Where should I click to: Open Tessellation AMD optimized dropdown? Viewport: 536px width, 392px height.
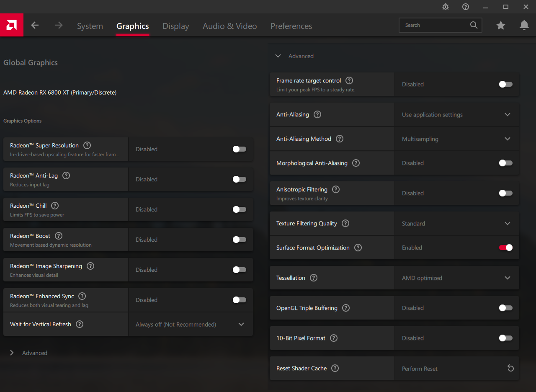pos(457,278)
